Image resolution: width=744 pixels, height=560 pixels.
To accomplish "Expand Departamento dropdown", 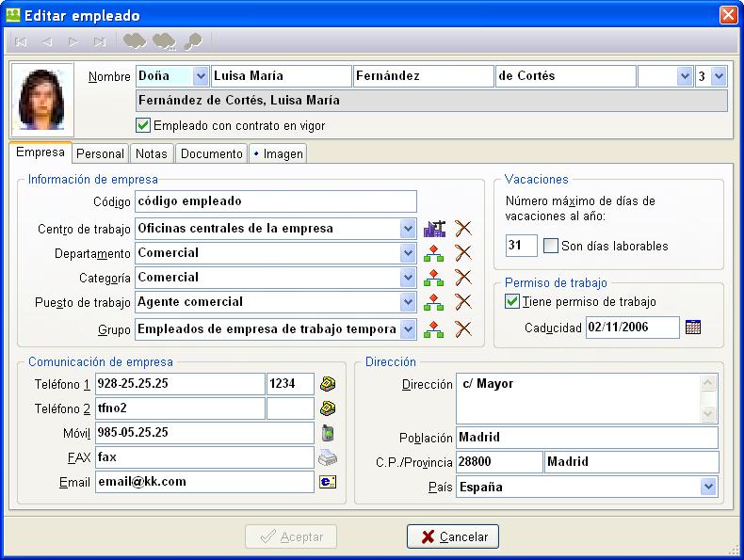I will click(408, 253).
